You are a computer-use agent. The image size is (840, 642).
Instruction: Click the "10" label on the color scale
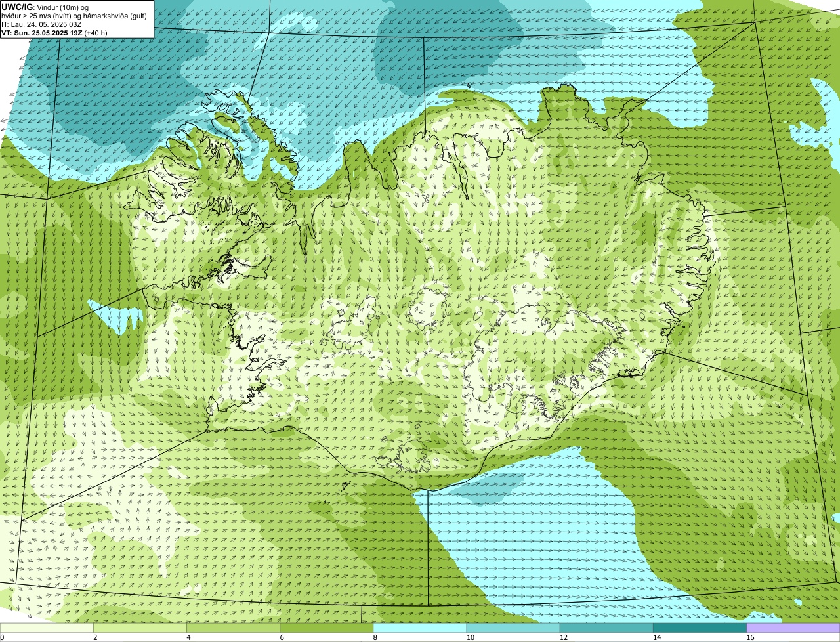click(x=470, y=637)
